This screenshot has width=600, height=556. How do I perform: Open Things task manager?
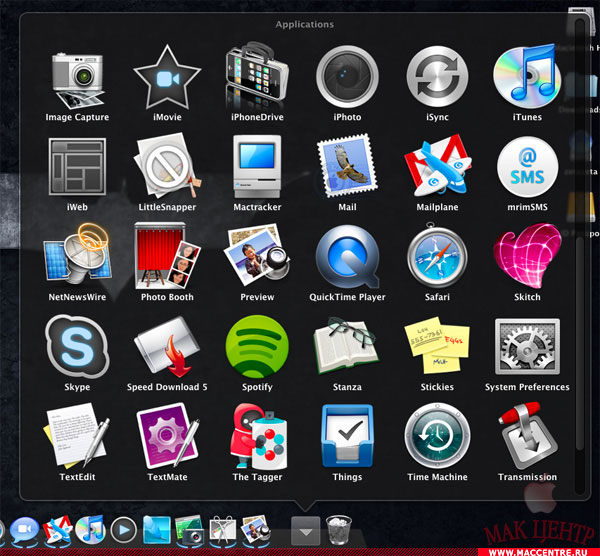point(347,436)
